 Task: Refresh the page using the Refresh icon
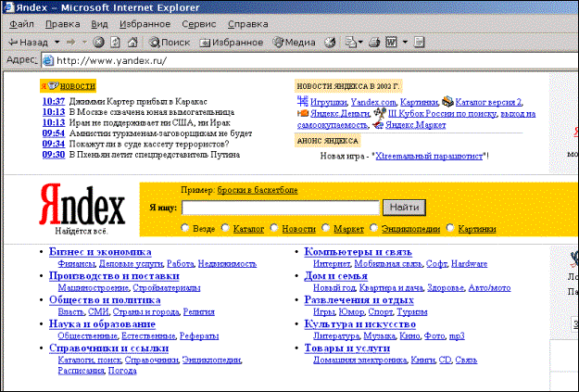click(115, 43)
